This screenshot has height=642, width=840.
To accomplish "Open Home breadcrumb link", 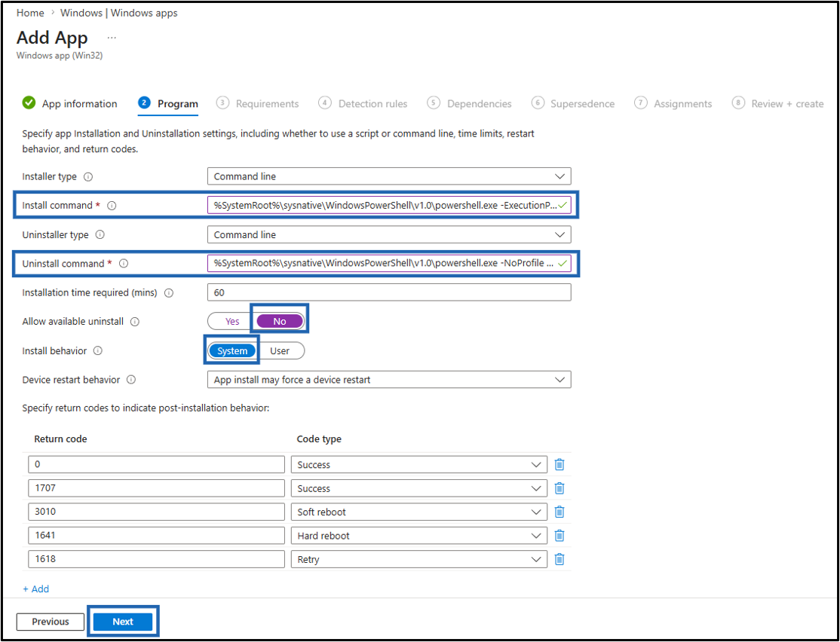I will point(30,13).
